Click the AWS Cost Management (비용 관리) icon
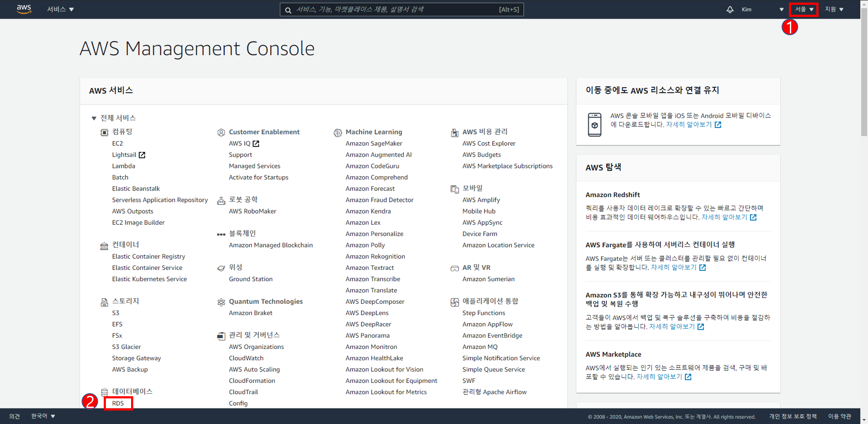This screenshot has width=868, height=424. (454, 132)
